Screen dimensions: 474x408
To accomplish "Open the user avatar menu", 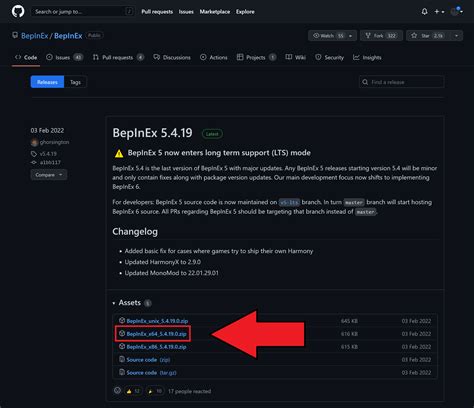I will [456, 11].
